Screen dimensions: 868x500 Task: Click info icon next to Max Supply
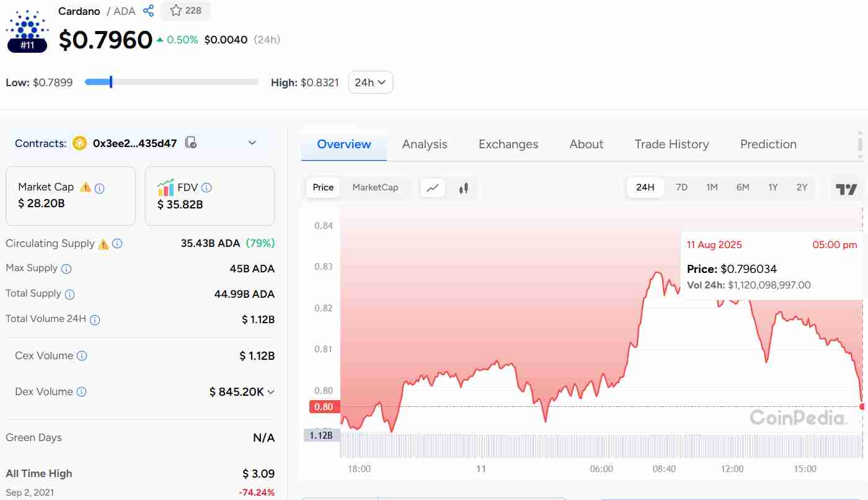[x=66, y=269]
